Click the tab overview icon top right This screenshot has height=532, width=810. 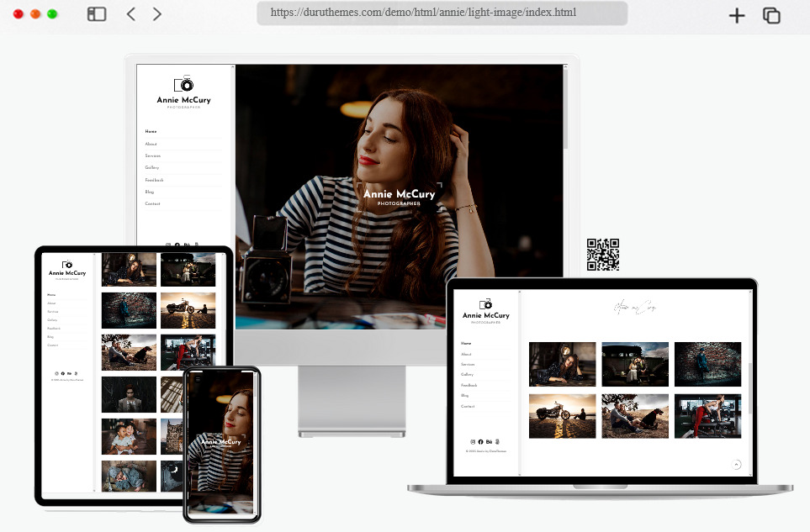tap(771, 15)
